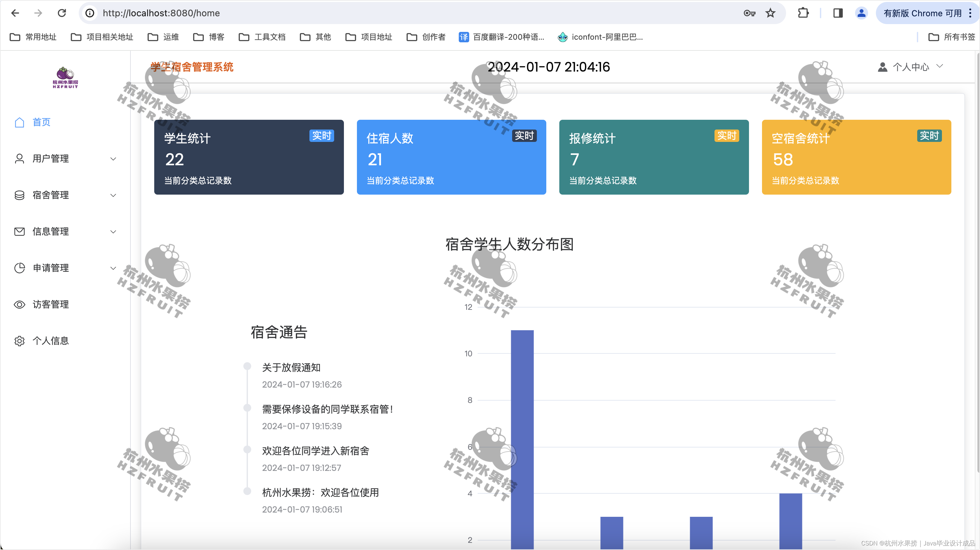
Task: Toggle the browser side panel icon
Action: click(838, 13)
